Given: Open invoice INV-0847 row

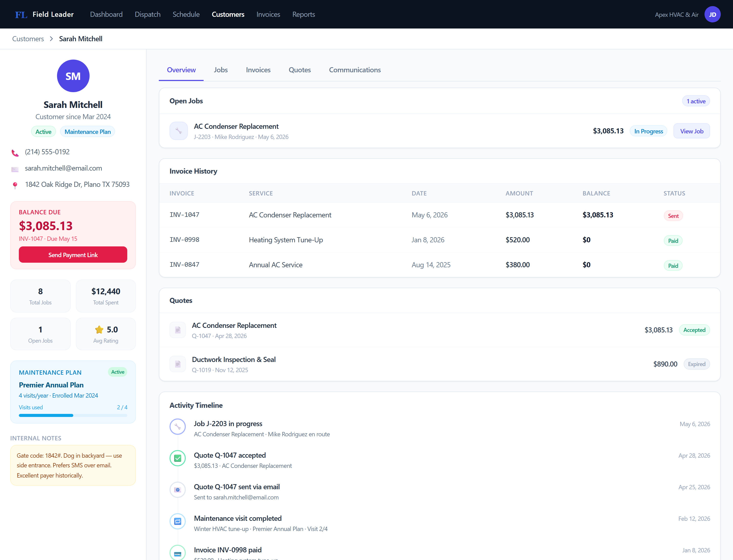Looking at the screenshot, I should [x=440, y=265].
